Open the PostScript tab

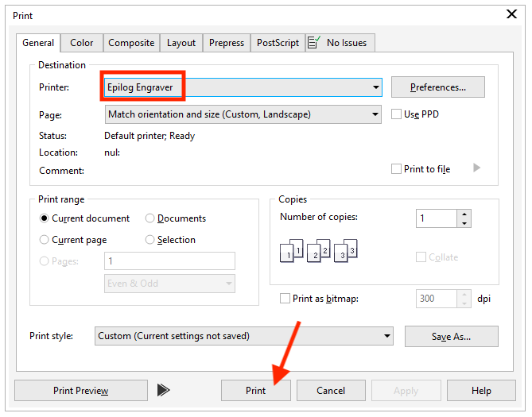click(x=278, y=43)
